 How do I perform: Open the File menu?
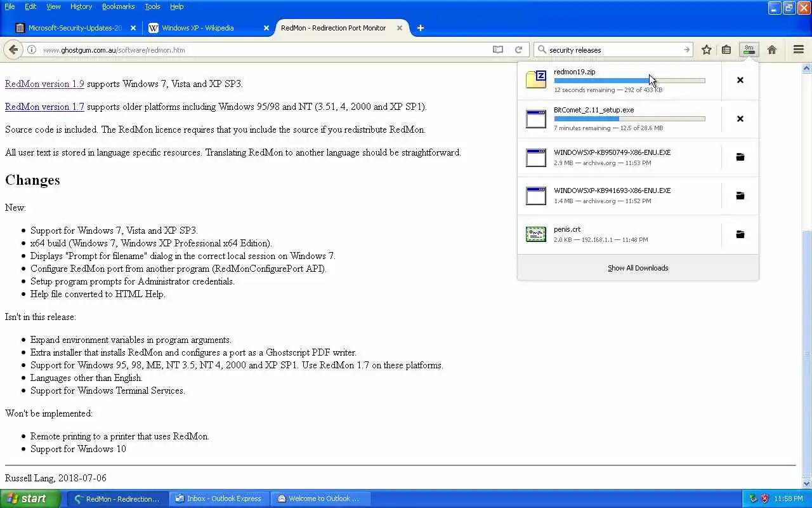coord(10,6)
